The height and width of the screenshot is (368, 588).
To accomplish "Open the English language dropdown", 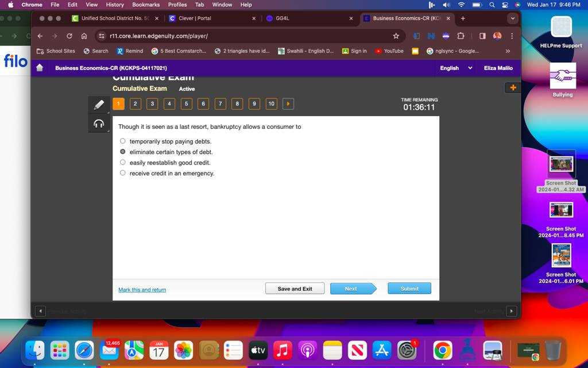I will tap(456, 68).
